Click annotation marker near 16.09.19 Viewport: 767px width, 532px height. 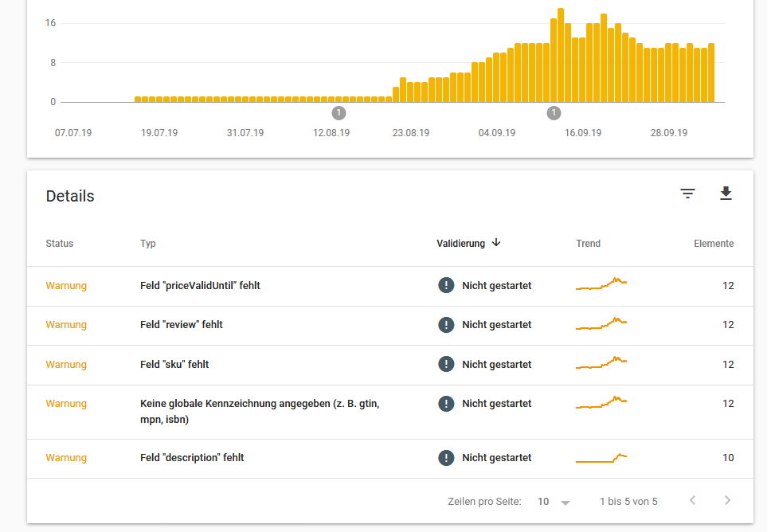(554, 113)
